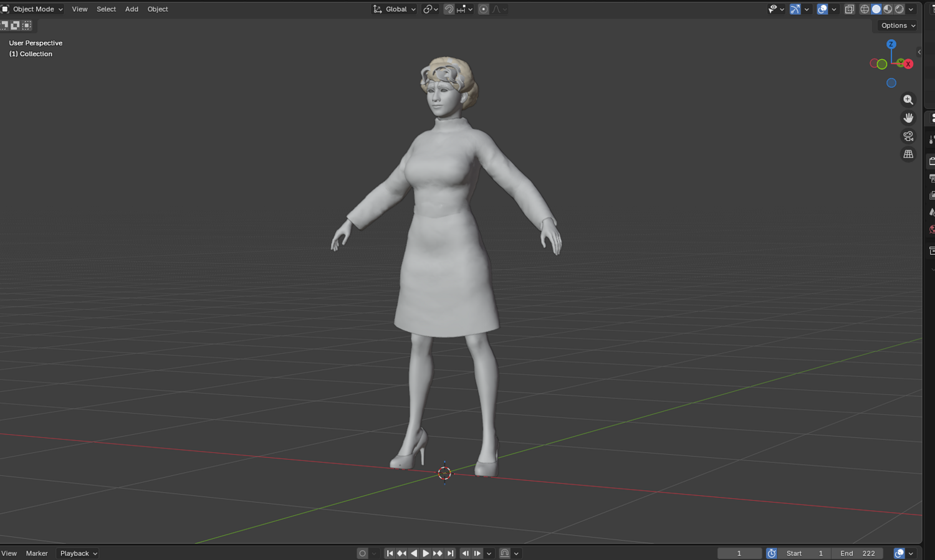Click the play animation button
The image size is (935, 560).
(426, 553)
